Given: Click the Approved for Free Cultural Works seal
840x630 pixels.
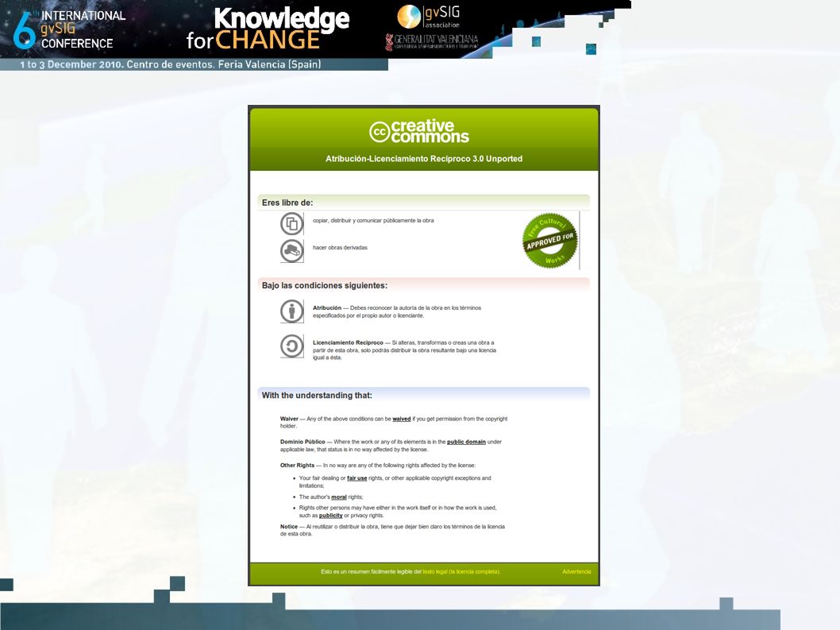Looking at the screenshot, I should pyautogui.click(x=550, y=240).
